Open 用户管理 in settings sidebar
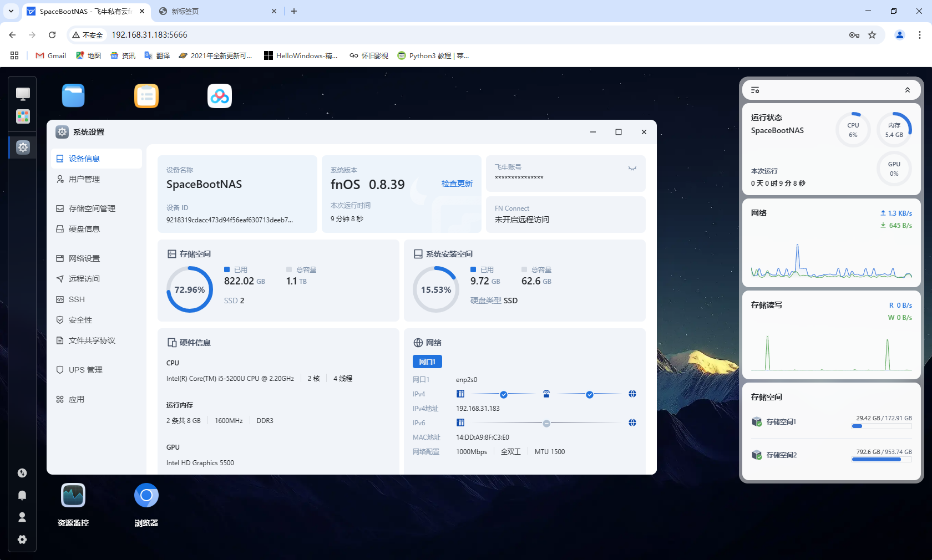932x560 pixels. [x=97, y=179]
